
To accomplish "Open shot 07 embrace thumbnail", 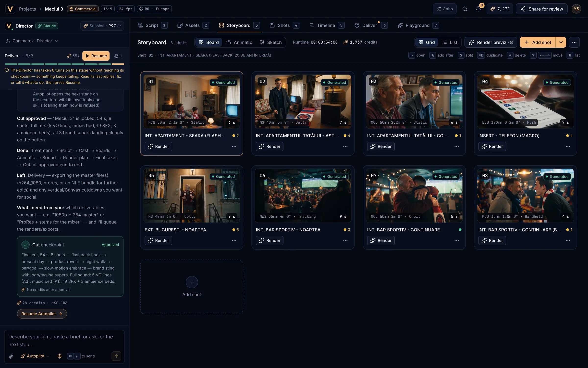I will (x=414, y=195).
